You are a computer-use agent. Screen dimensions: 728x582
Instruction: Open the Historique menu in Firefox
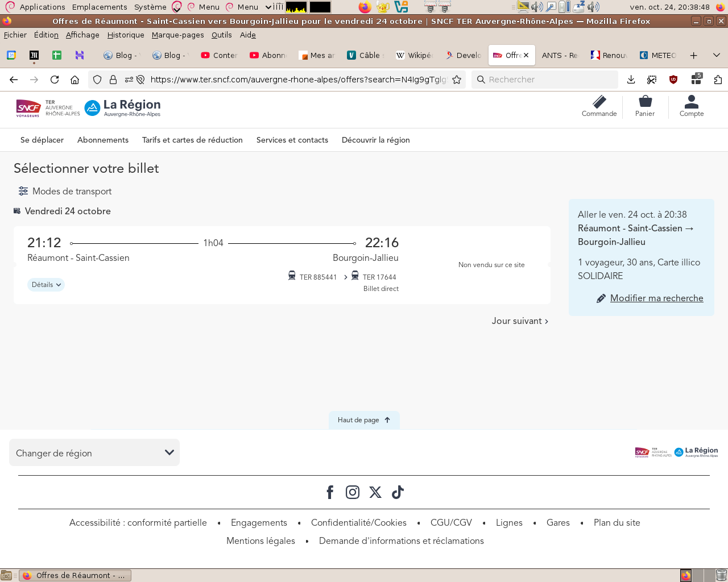[x=126, y=35]
